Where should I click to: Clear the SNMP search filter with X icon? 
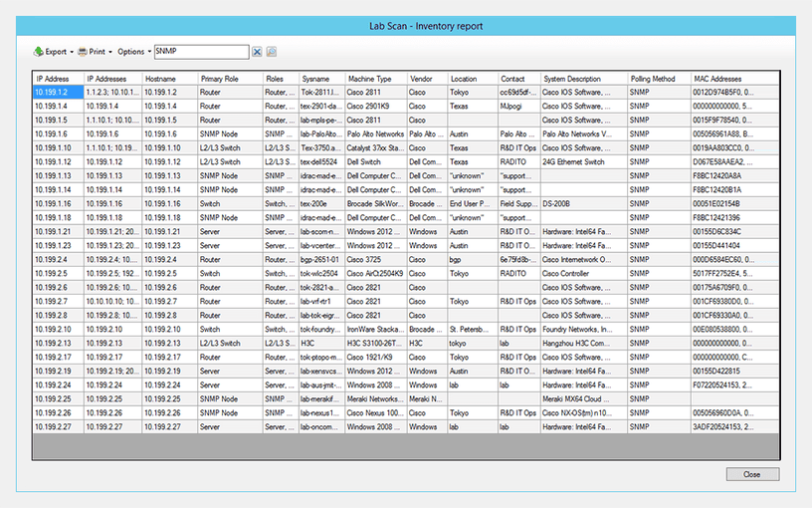[x=257, y=52]
